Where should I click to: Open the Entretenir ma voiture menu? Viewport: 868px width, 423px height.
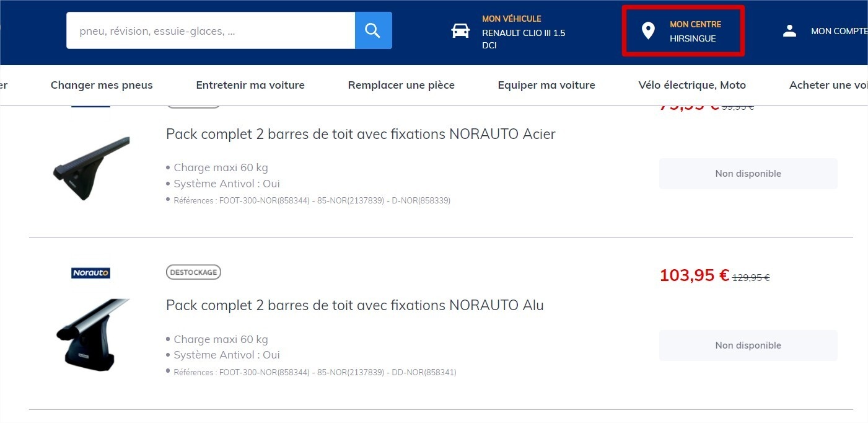pyautogui.click(x=250, y=85)
